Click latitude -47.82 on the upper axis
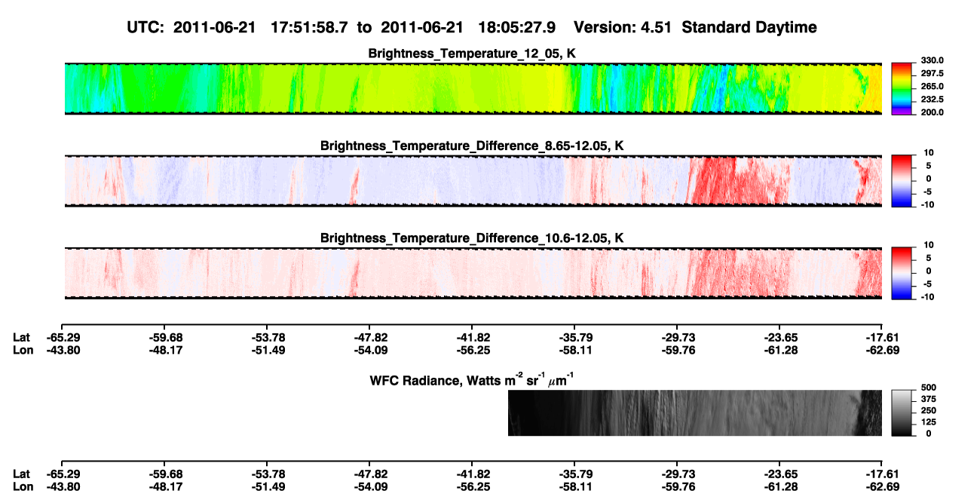Screen dimensions: 980x503 370,337
